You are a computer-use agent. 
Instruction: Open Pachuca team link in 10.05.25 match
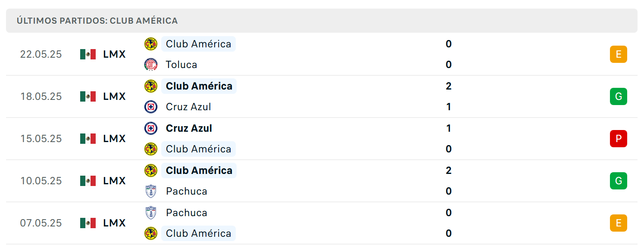pos(187,191)
